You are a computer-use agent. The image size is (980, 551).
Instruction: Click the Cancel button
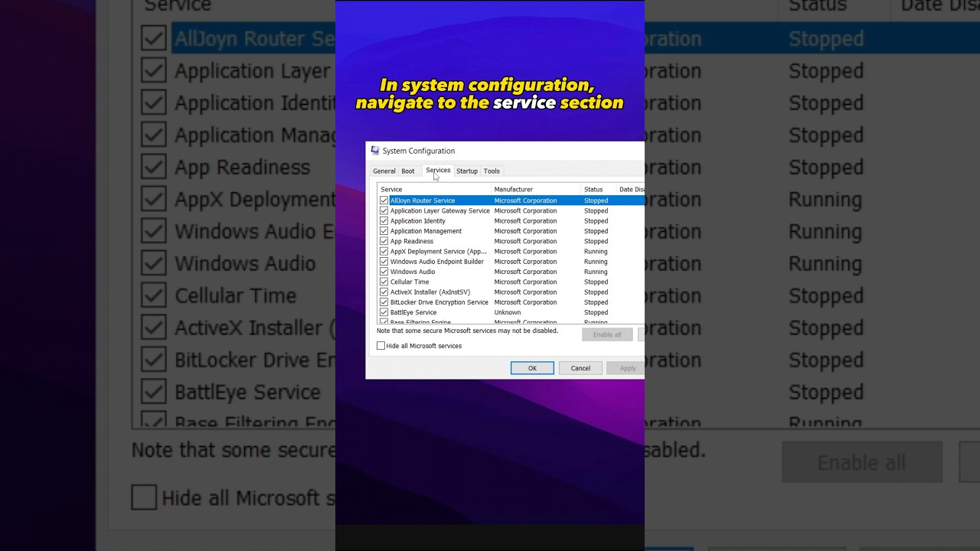coord(580,368)
